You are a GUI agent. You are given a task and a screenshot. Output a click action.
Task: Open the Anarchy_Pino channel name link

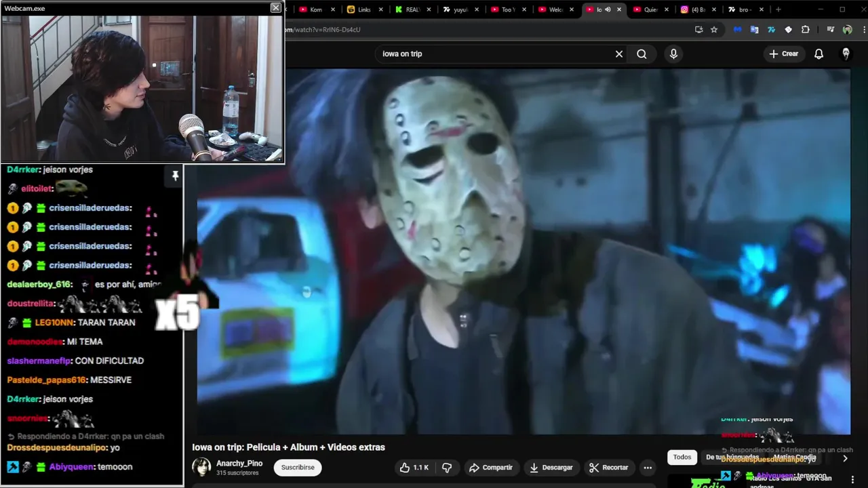pos(239,464)
